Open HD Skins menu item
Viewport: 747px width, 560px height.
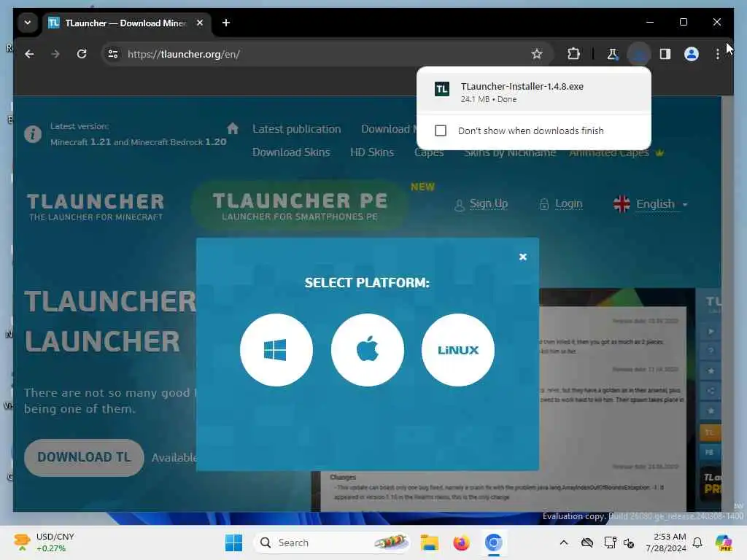pos(372,152)
